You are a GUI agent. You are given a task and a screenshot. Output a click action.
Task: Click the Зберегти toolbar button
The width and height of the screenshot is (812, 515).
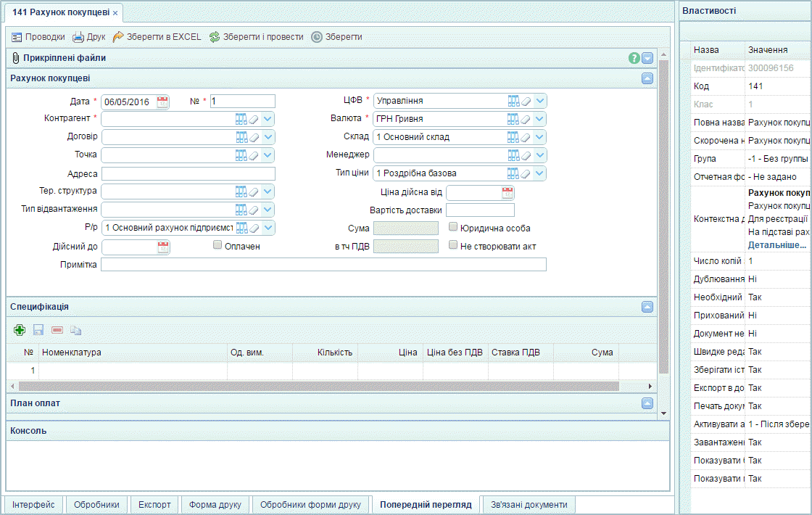[x=336, y=37]
